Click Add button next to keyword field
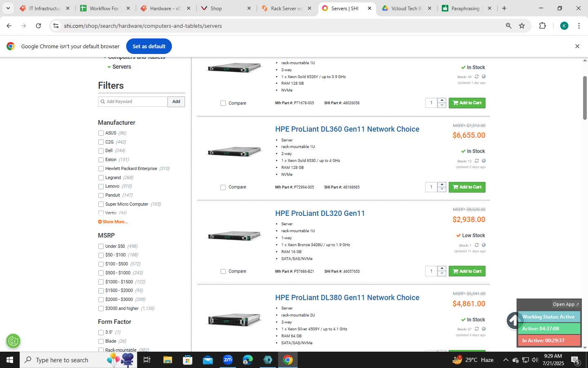The width and height of the screenshot is (588, 368). click(x=176, y=101)
